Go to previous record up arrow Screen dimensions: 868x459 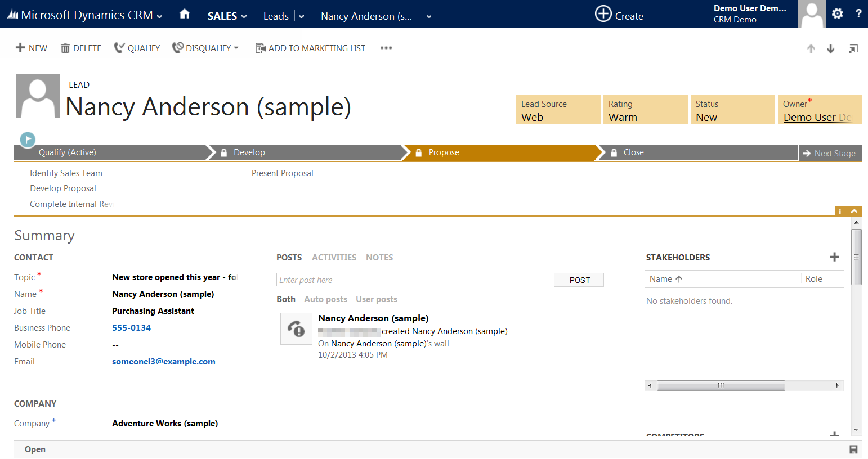coord(811,49)
